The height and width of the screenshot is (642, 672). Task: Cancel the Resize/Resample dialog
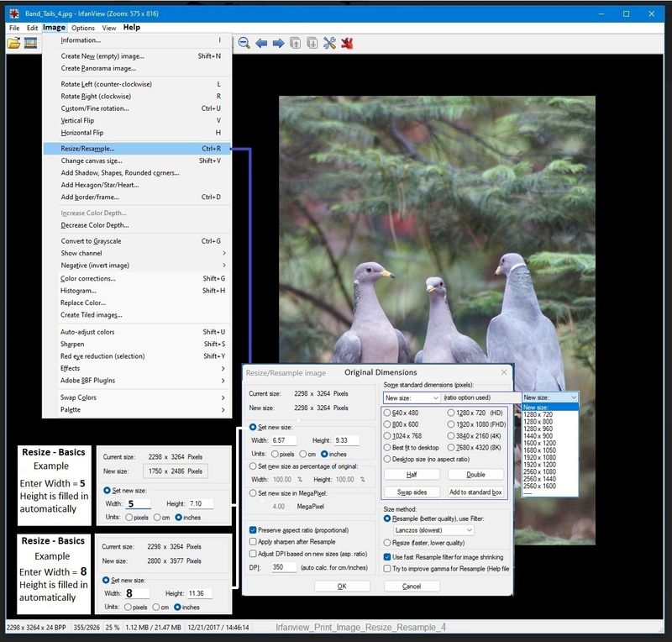click(412, 587)
